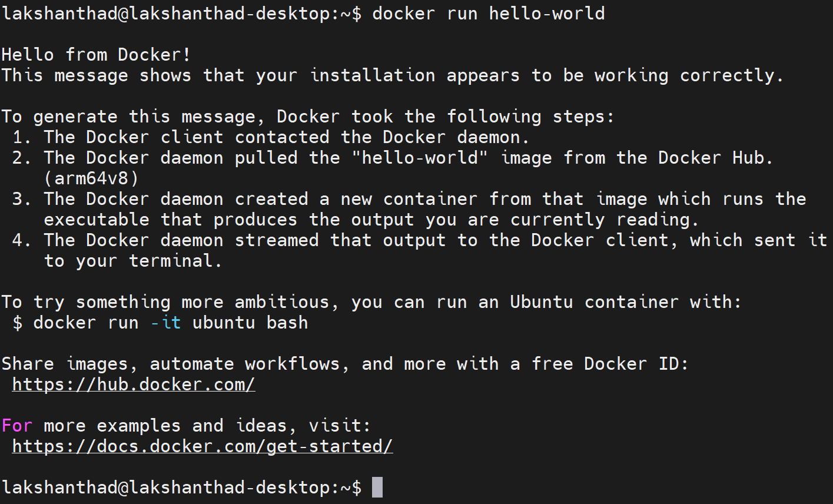Viewport: 833px width, 504px height.
Task: Click step 4 'streamed that output' line
Action: coord(420,240)
